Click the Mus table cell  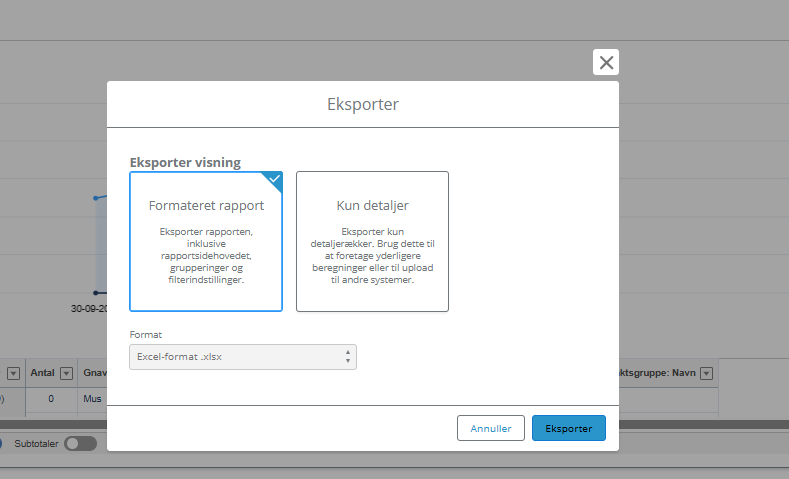pyautogui.click(x=92, y=398)
